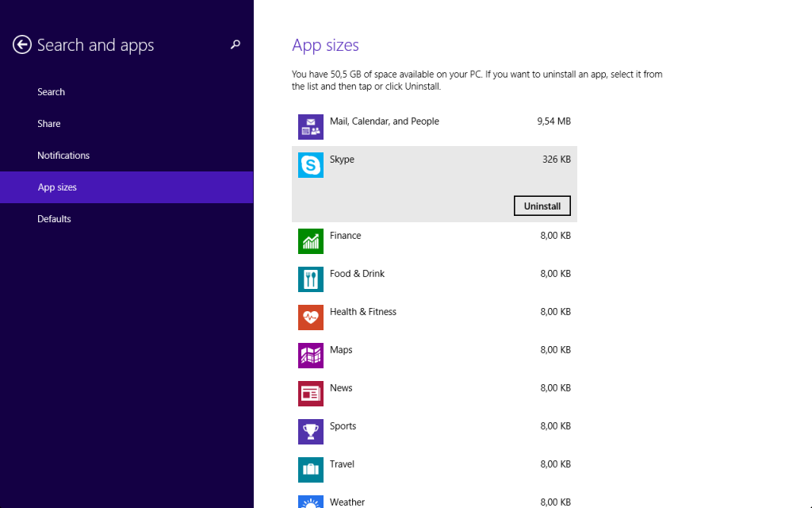This screenshot has width=812, height=508.
Task: Open the Notifications settings section
Action: coord(126,155)
